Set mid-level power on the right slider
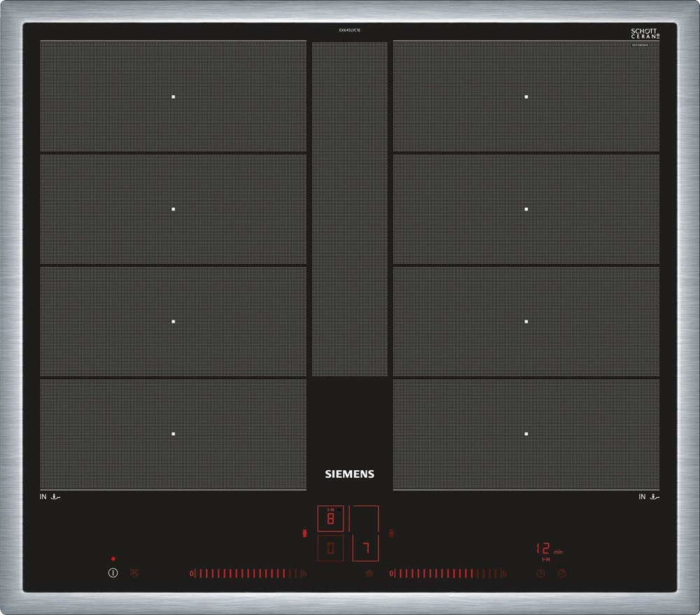700x615 pixels. [447, 574]
